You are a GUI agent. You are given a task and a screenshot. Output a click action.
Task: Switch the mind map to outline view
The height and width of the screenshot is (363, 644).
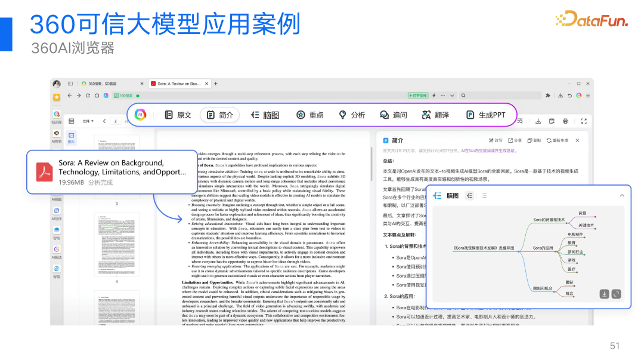[484, 195]
